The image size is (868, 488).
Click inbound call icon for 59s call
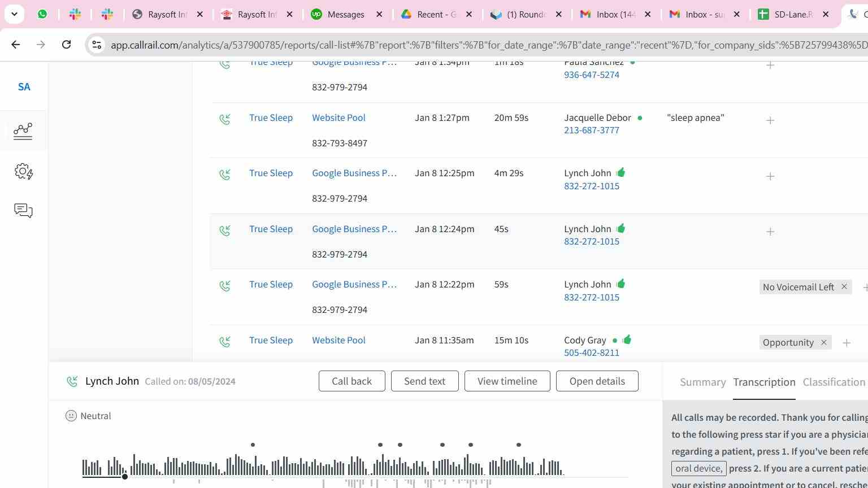[x=225, y=286]
